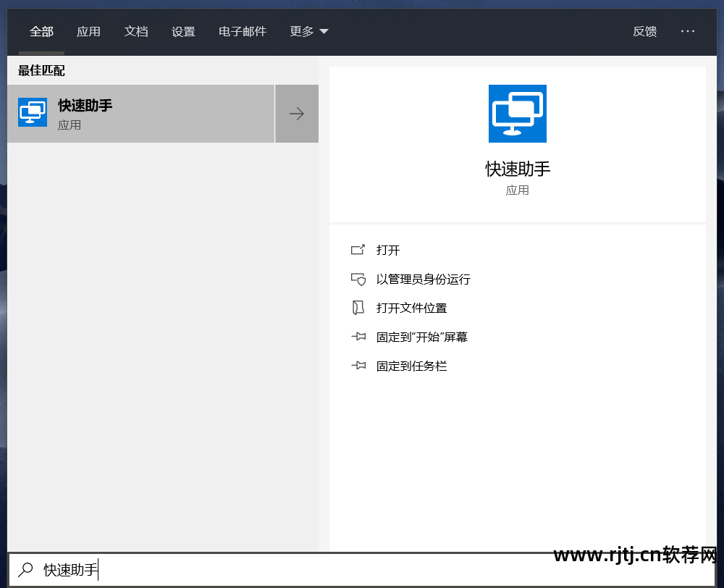The image size is (724, 588).
Task: Open the 电子邮件 filter tab
Action: 243,31
